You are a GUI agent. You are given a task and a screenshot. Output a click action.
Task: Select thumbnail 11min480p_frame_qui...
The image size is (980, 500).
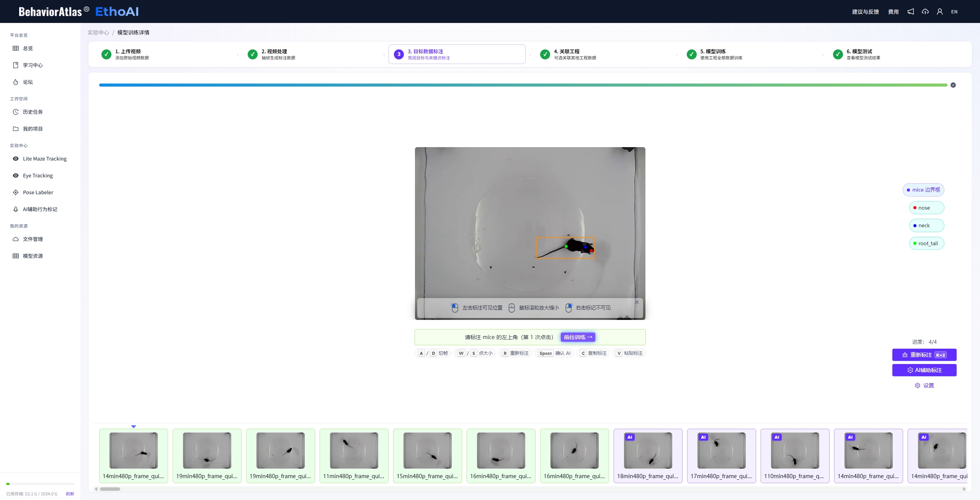[x=354, y=456]
